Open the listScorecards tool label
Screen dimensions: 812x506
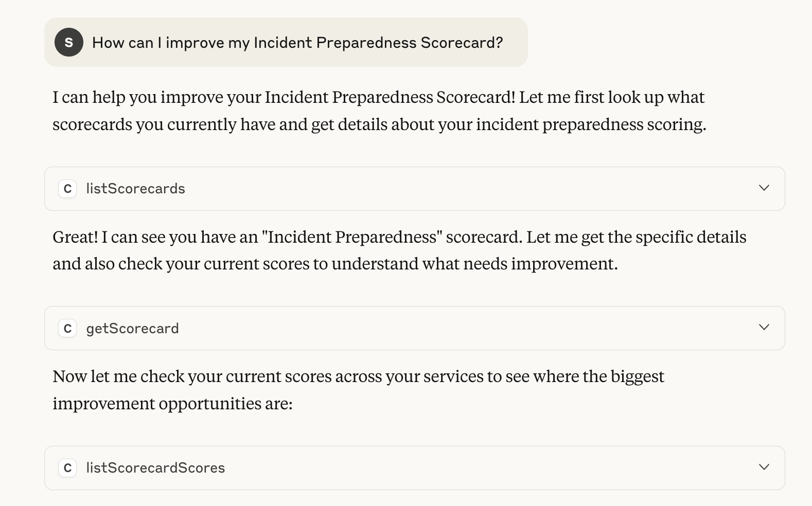(135, 189)
